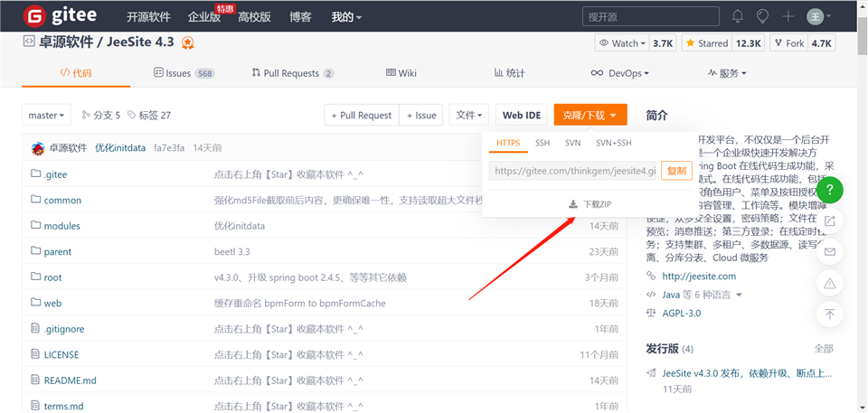Open the master branch dropdown

point(46,115)
